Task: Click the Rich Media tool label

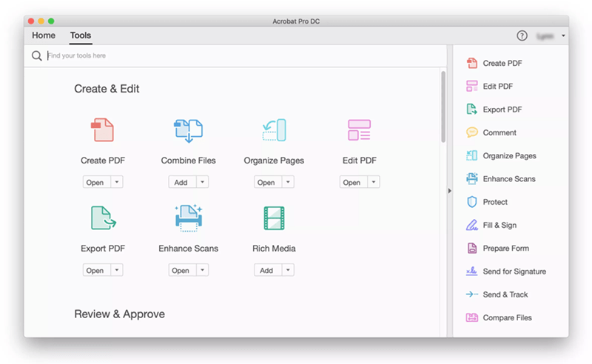Action: click(x=274, y=249)
